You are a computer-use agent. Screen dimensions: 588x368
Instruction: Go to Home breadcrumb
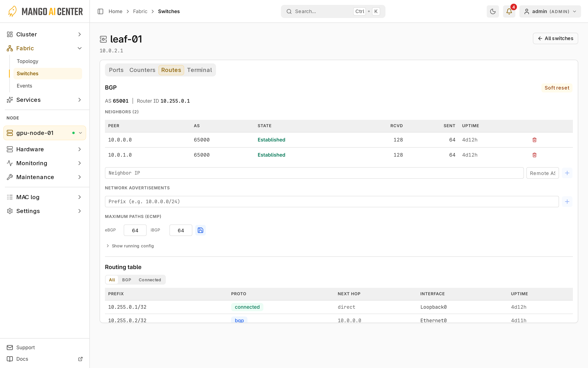(x=115, y=11)
